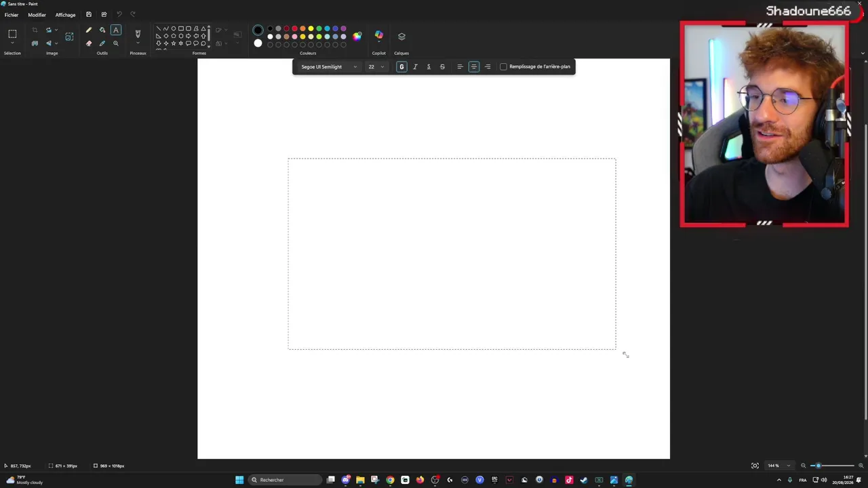Toggle strikethrough text formatting
This screenshot has width=868, height=488.
[442, 66]
